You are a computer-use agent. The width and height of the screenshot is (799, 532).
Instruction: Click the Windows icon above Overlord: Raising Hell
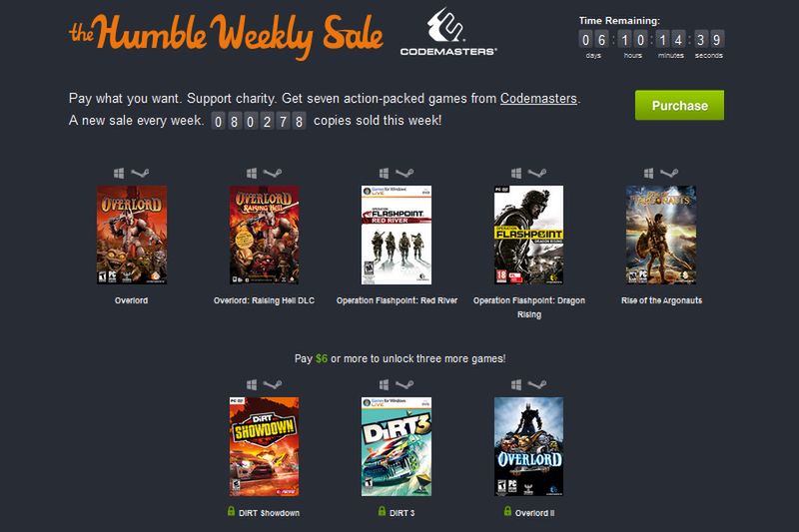(252, 173)
